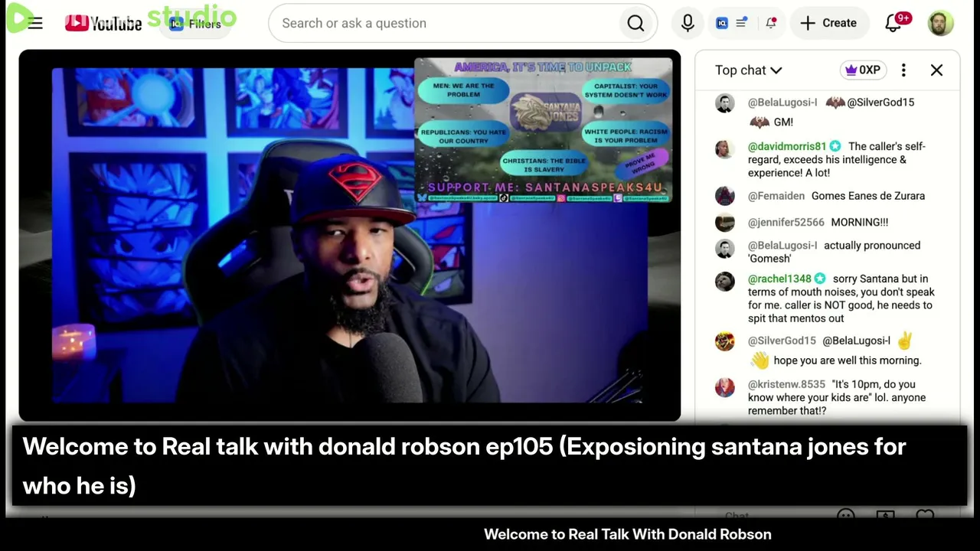The image size is (980, 551).
Task: Open the blue IQ extension icon
Action: click(722, 23)
